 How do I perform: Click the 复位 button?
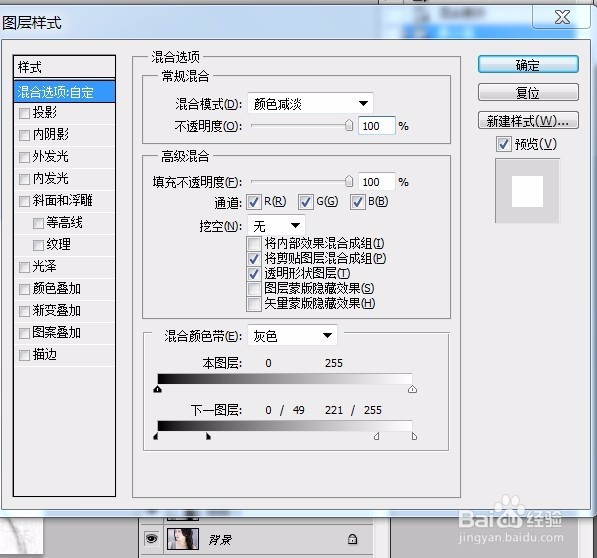point(528,92)
